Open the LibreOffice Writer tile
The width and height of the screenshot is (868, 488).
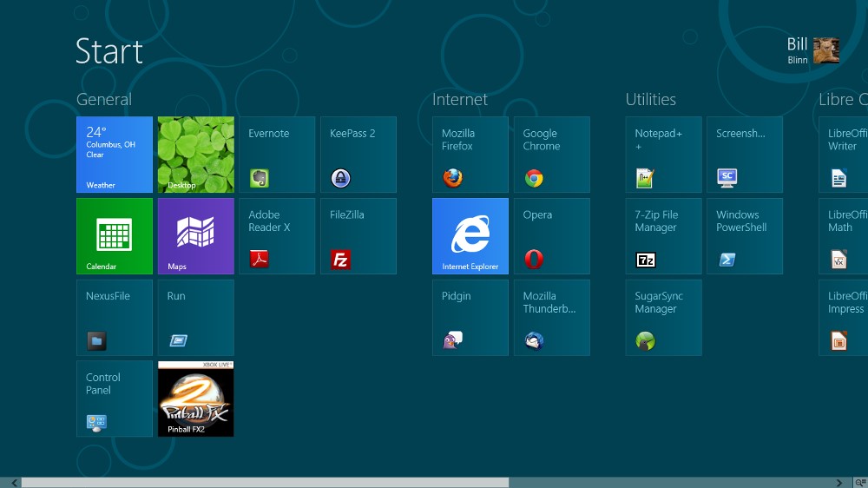tap(844, 155)
